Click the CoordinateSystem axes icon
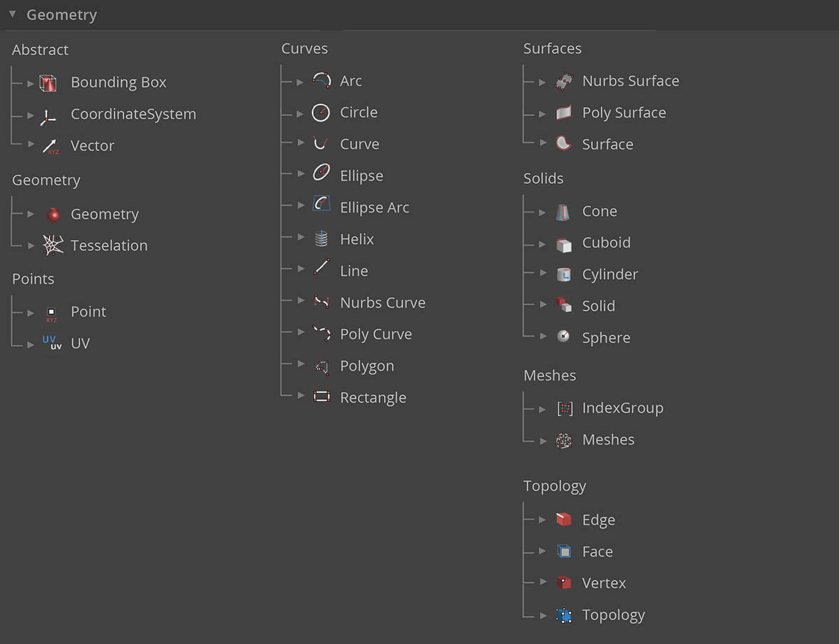 [48, 114]
